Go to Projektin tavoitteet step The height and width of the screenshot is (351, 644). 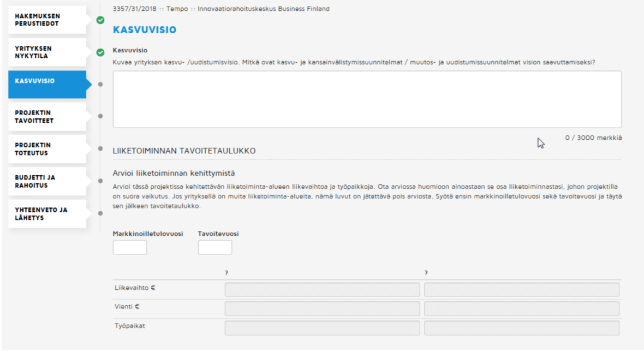(47, 117)
